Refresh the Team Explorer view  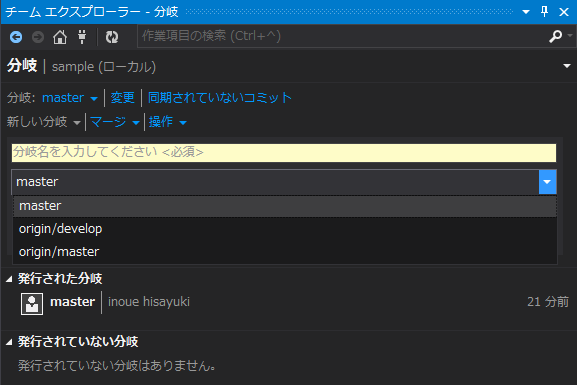click(112, 37)
